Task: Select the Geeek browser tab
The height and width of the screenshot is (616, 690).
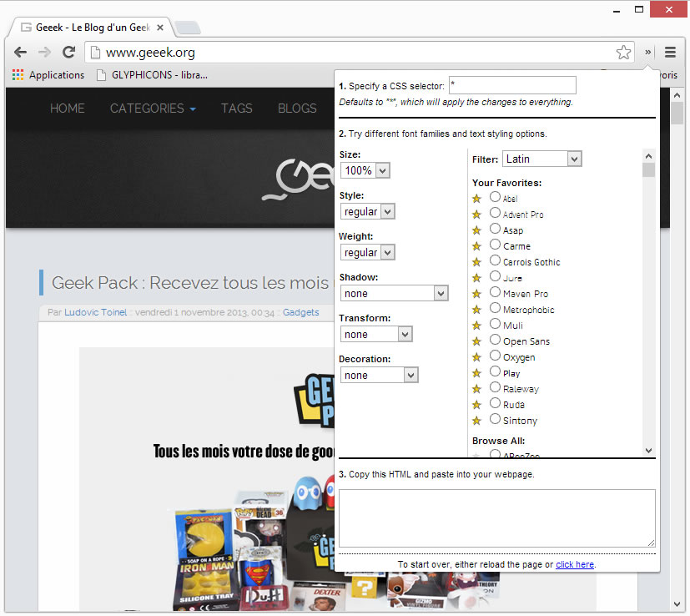Action: 90,28
